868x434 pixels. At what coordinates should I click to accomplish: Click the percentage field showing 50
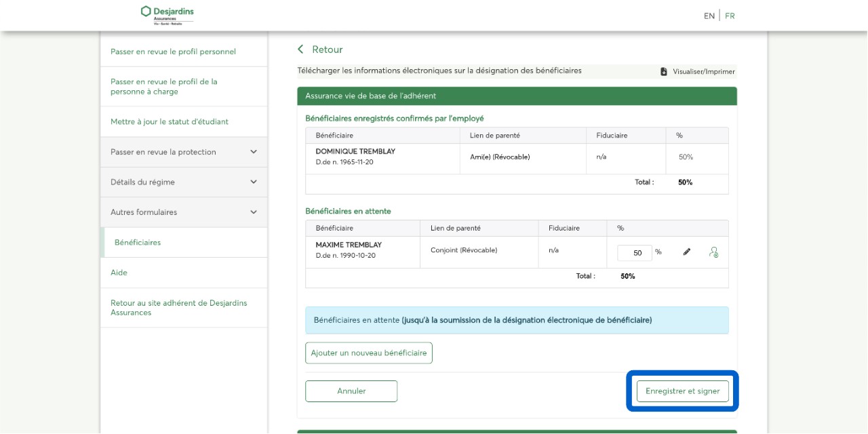(634, 252)
